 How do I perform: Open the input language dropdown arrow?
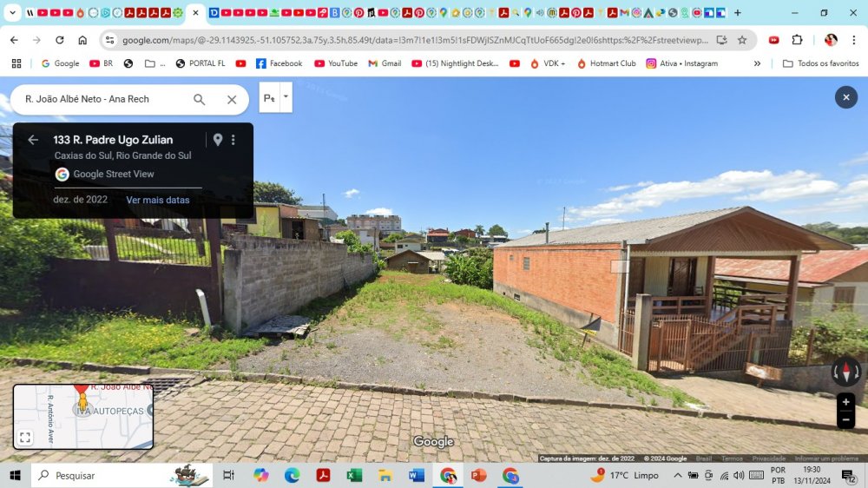286,96
